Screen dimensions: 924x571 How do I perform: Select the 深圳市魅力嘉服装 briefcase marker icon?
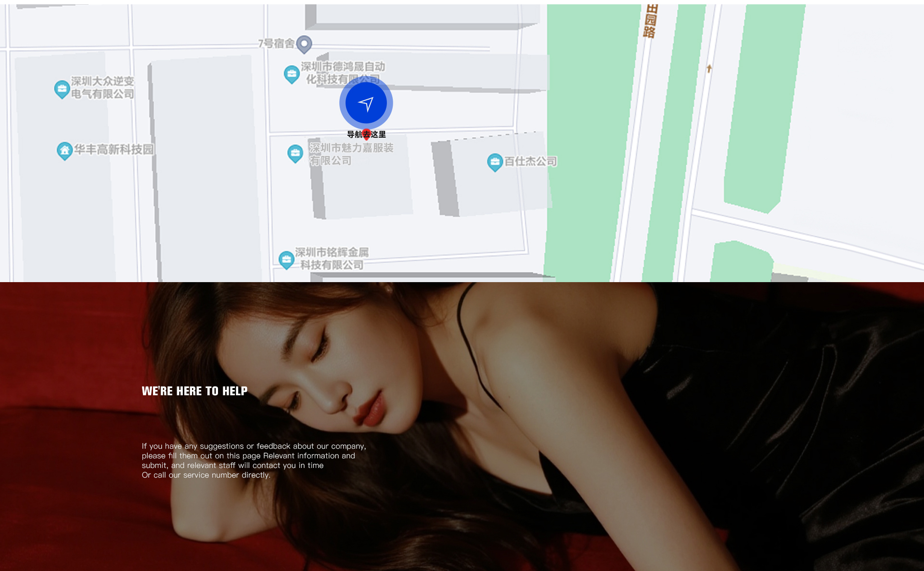295,154
